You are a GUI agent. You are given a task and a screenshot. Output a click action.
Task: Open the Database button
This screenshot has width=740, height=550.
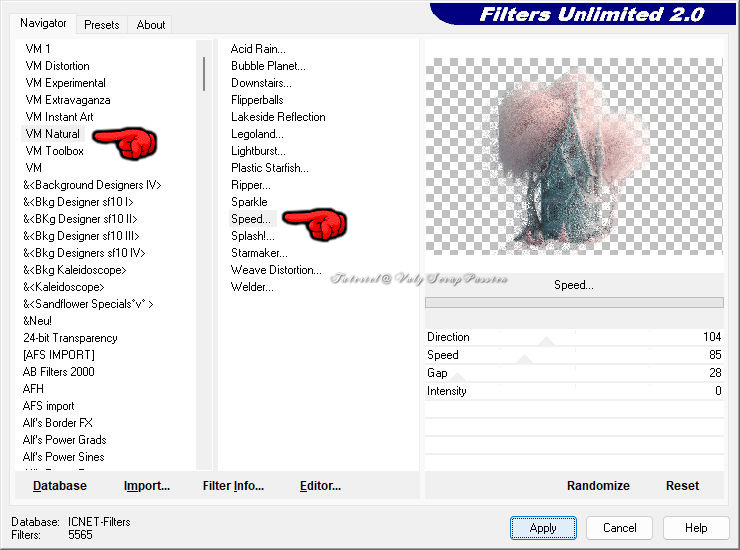click(x=60, y=486)
